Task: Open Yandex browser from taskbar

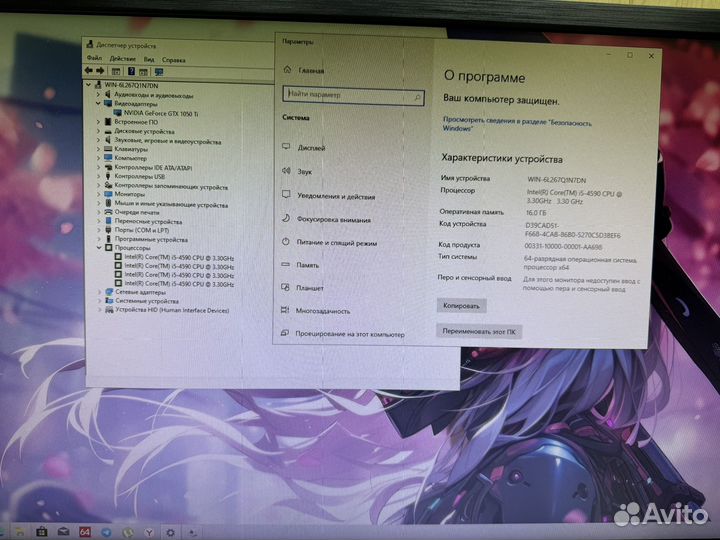Action: coord(149,533)
